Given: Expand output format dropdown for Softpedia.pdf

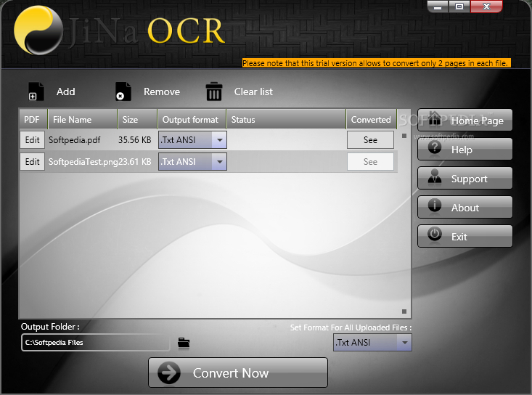Looking at the screenshot, I should [x=219, y=140].
